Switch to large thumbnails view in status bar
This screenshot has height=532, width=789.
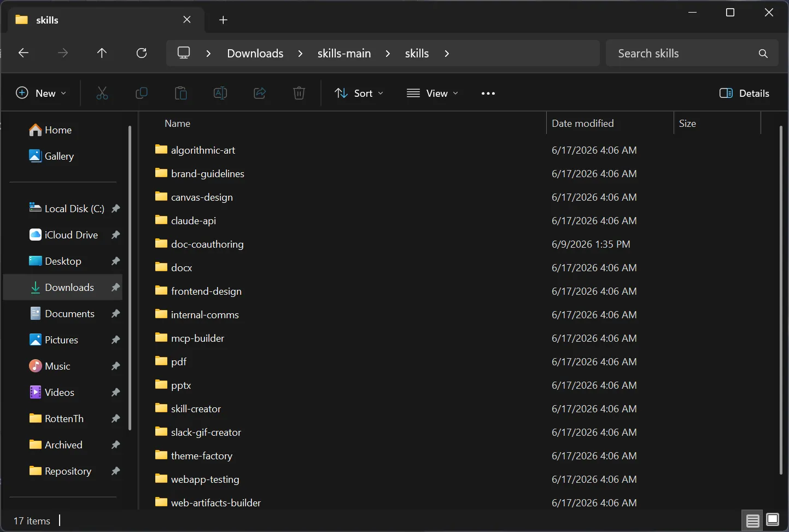pos(773,520)
